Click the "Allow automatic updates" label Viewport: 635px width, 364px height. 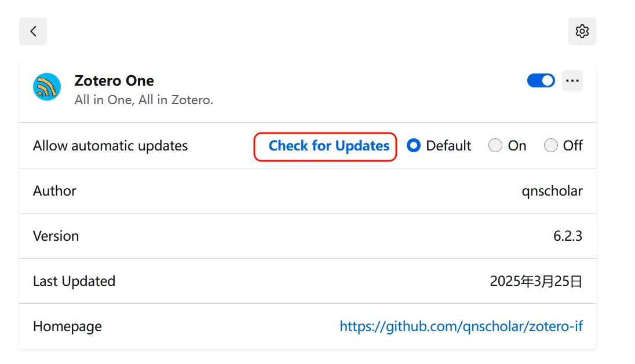[110, 146]
